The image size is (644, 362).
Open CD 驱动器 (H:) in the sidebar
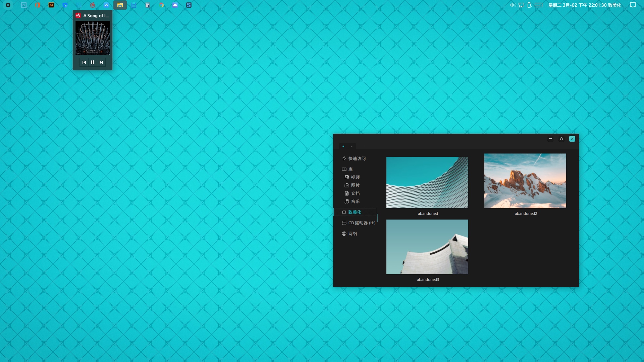359,223
